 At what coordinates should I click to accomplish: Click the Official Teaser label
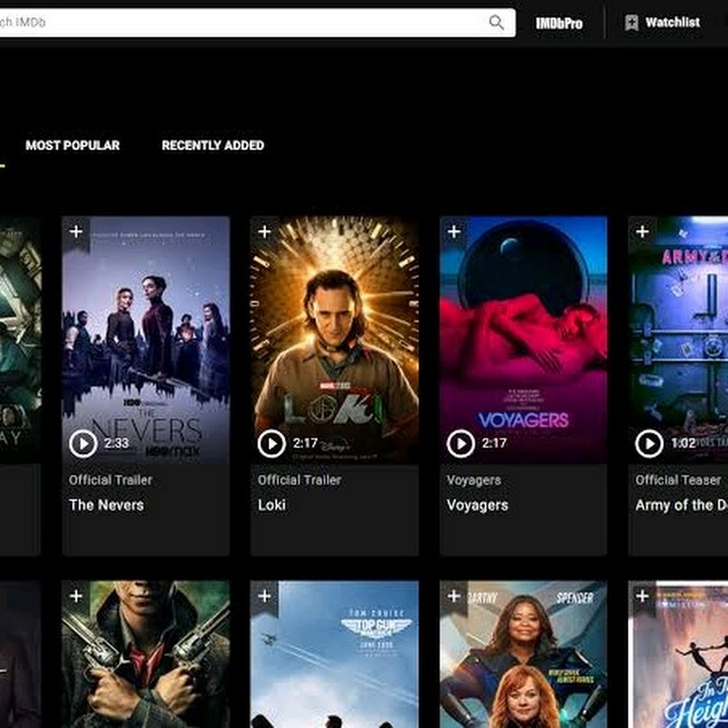pos(678,480)
